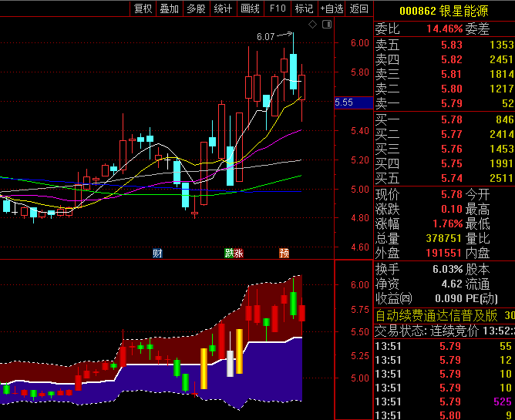Select the 买二 order row at 5.77

click(x=445, y=134)
